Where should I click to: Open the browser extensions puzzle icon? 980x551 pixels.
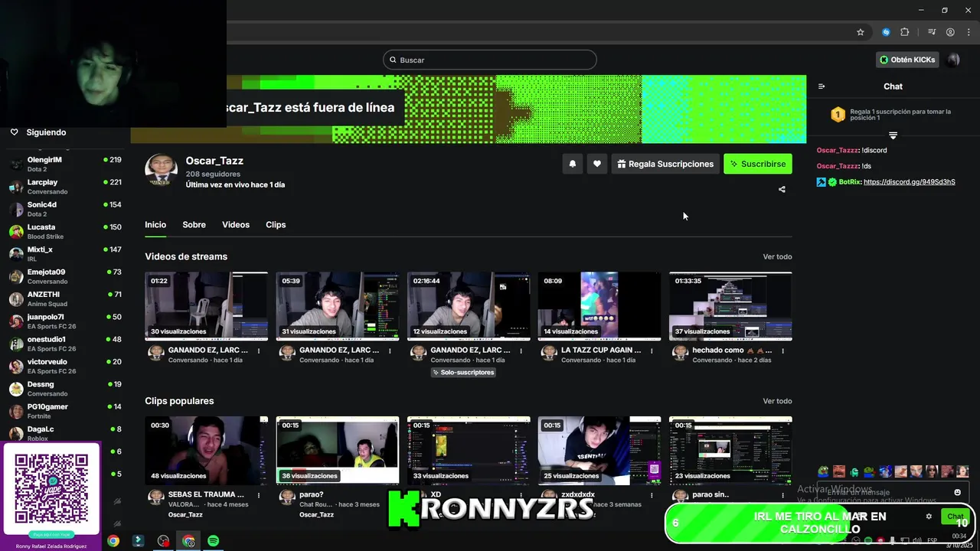pyautogui.click(x=904, y=32)
